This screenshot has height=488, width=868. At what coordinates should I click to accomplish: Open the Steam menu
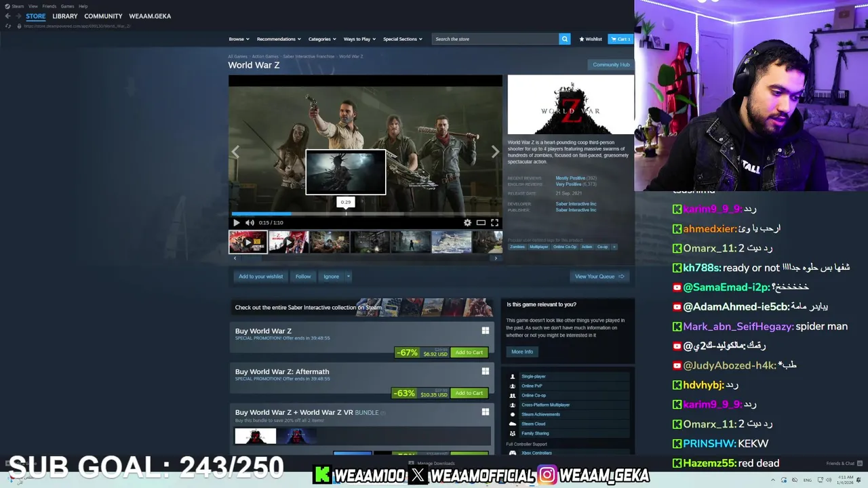click(x=16, y=6)
